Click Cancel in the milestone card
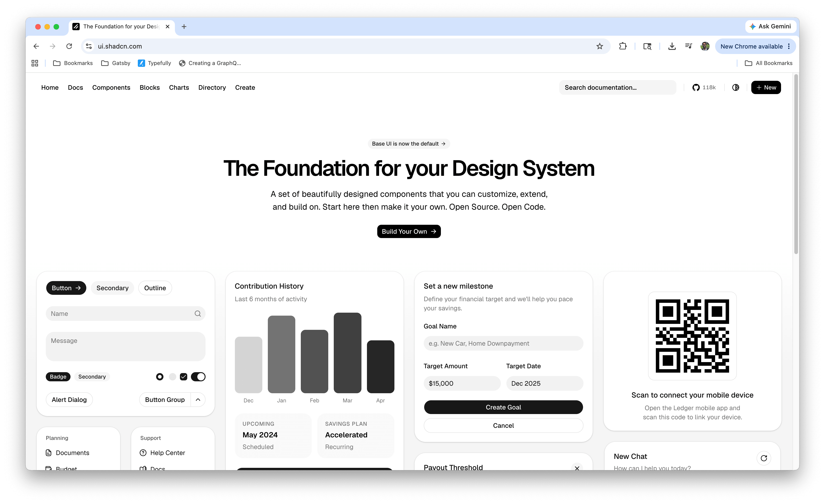825x504 pixels. (x=503, y=425)
